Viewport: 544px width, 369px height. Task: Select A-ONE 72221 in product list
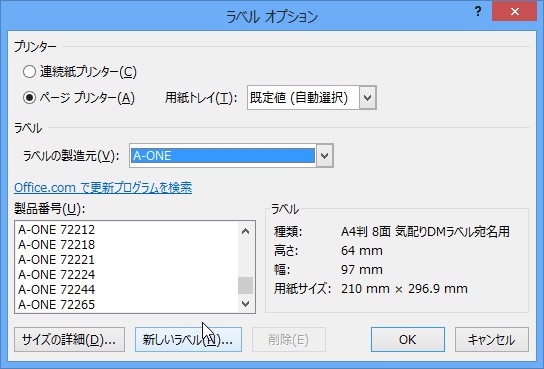click(x=127, y=260)
